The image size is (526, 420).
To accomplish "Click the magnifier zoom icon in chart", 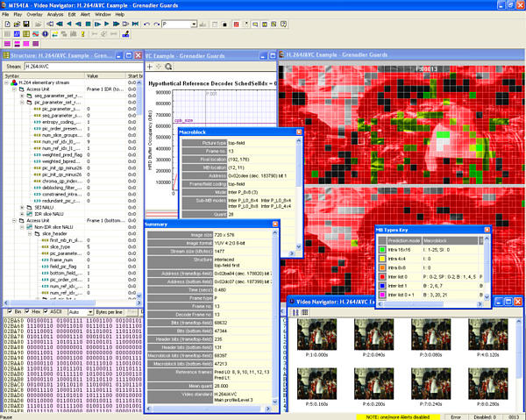I will point(168,67).
